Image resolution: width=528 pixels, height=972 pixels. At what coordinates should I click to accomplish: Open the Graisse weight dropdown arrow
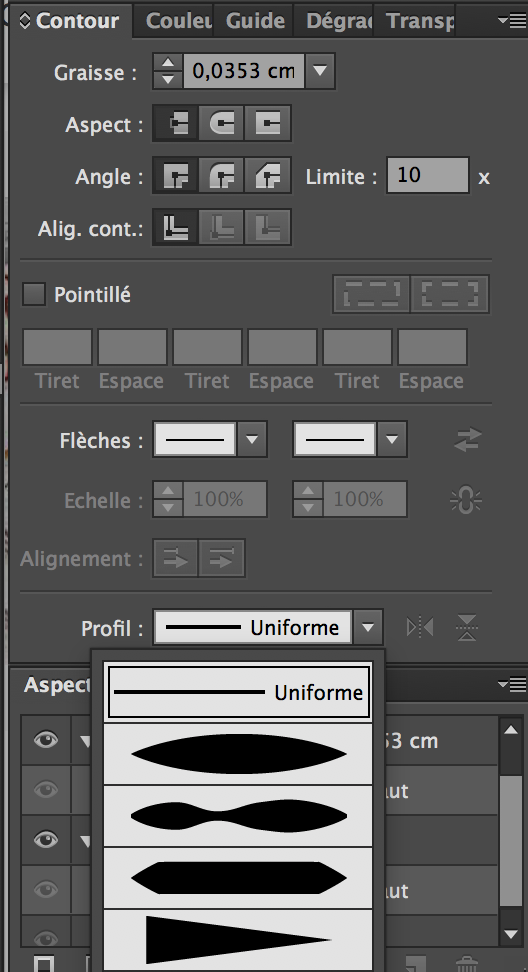320,71
